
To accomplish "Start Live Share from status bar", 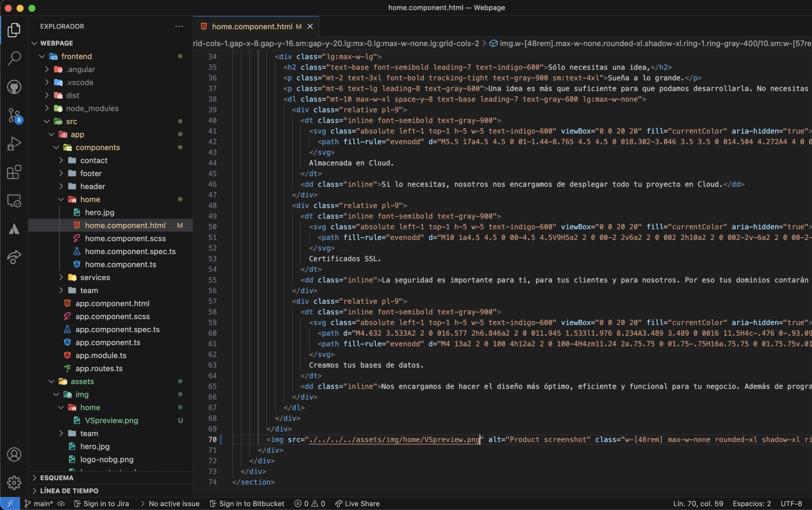I will coord(357,503).
